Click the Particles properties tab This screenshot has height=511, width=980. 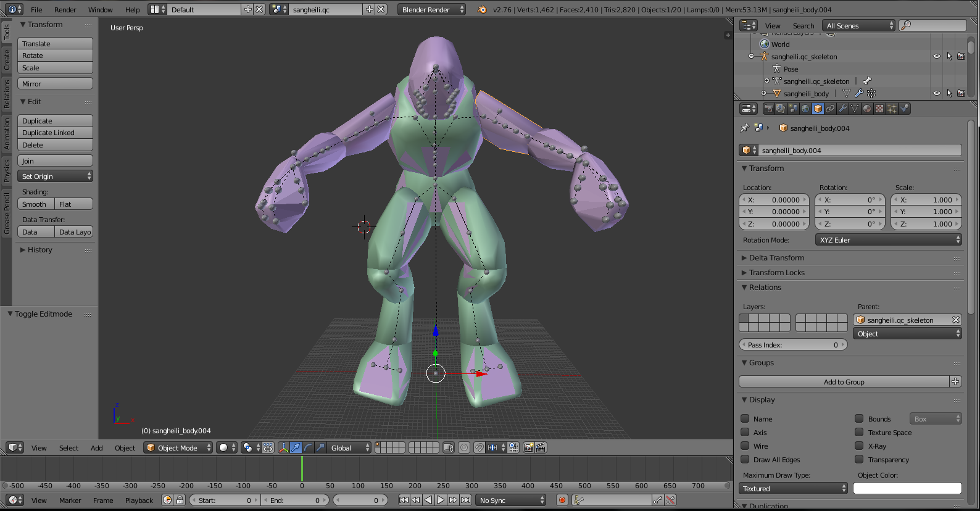point(892,109)
